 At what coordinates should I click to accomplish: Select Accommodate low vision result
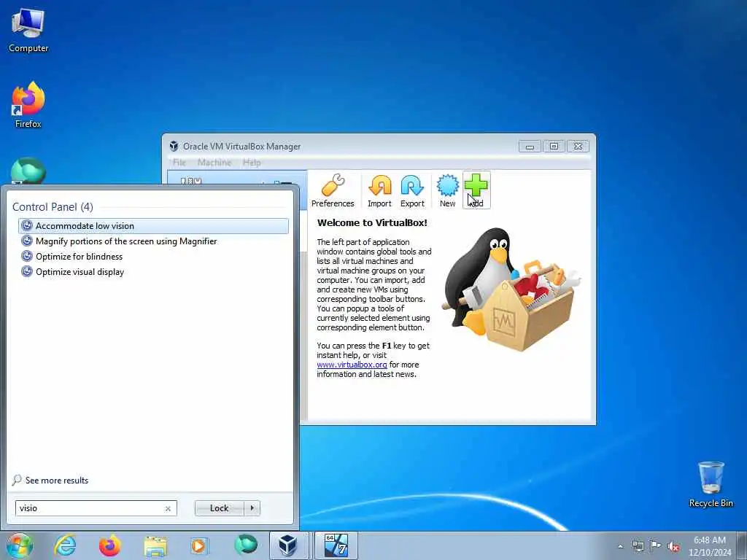[x=153, y=226]
